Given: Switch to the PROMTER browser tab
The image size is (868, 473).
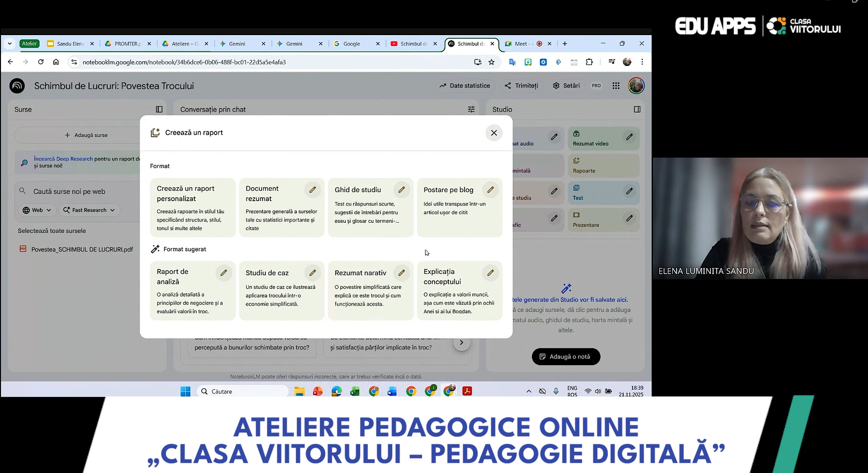Looking at the screenshot, I should coord(128,44).
